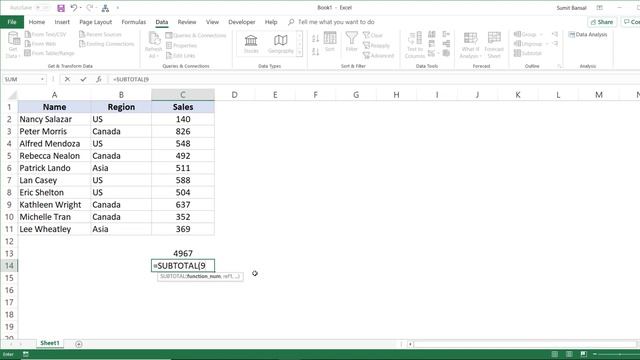Click the column C header
The height and width of the screenshot is (360, 640).
pos(182,95)
